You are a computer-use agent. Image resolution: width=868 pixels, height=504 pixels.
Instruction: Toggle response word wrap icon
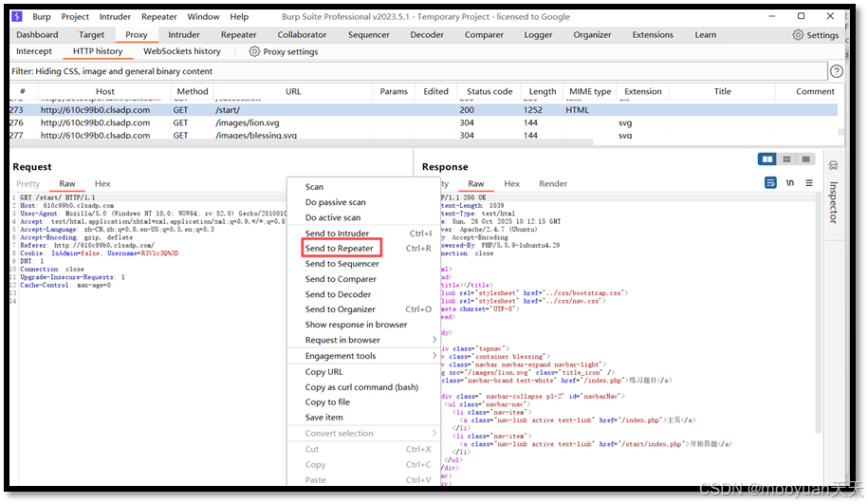[770, 183]
